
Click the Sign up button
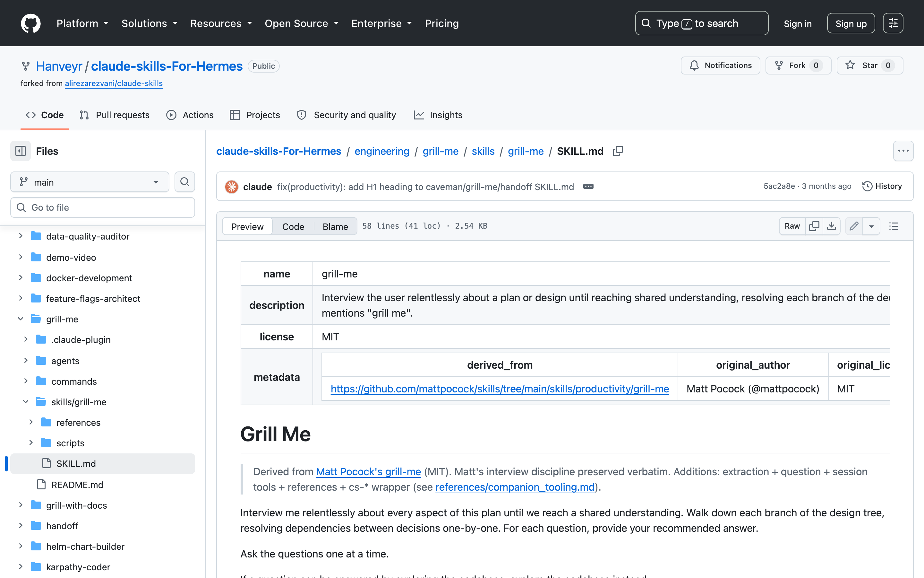[851, 23]
